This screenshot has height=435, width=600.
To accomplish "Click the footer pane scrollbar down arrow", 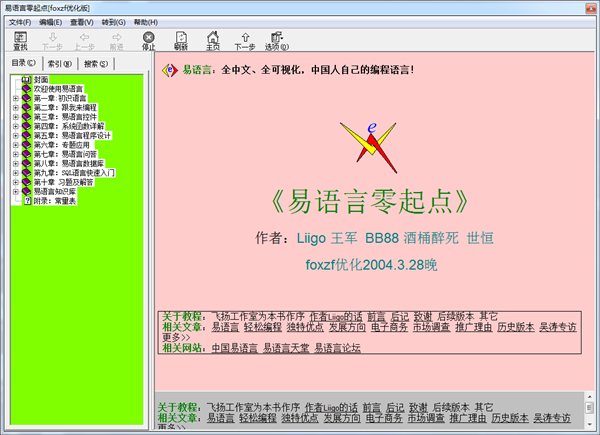I will click(x=590, y=425).
